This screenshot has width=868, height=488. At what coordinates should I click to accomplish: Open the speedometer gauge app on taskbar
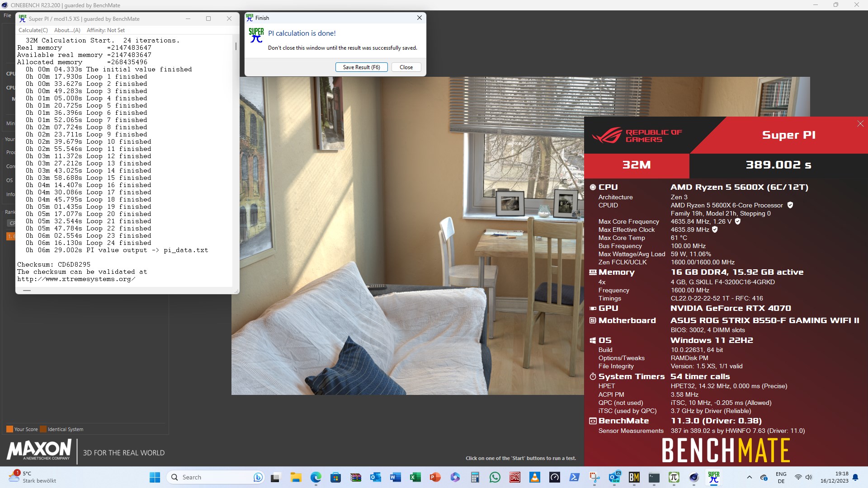pyautogui.click(x=555, y=477)
